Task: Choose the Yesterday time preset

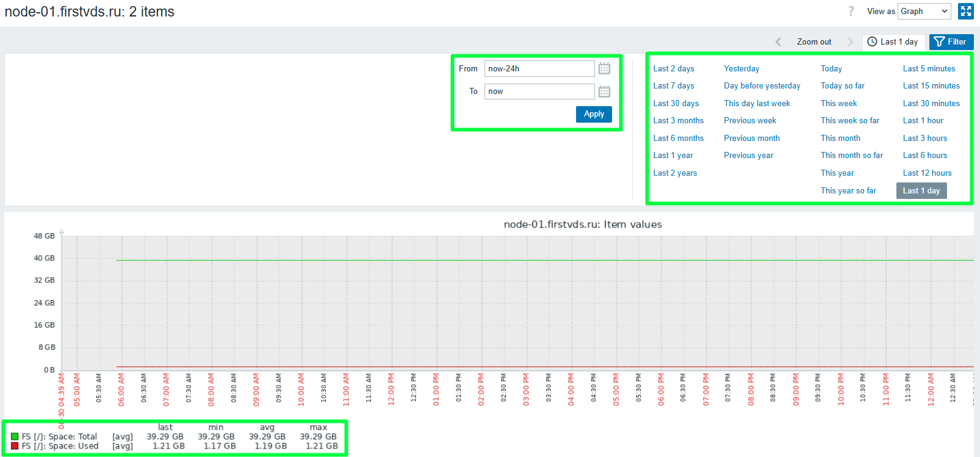Action: point(741,69)
